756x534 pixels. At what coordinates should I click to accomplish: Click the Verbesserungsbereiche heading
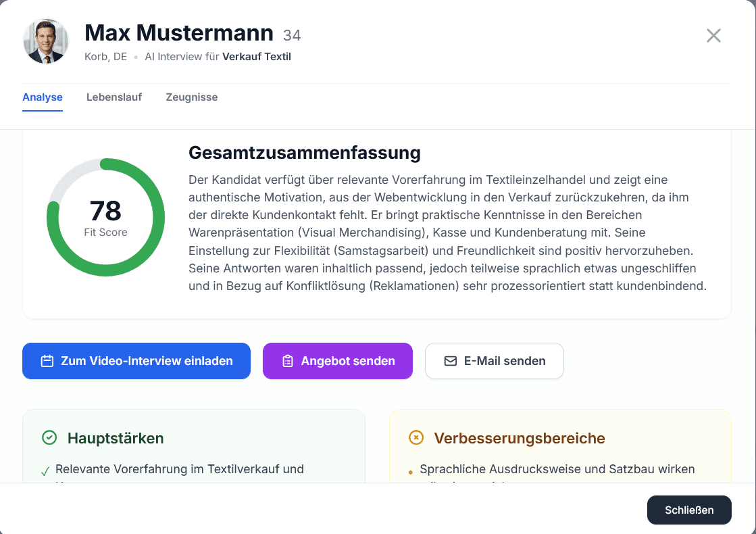coord(520,438)
